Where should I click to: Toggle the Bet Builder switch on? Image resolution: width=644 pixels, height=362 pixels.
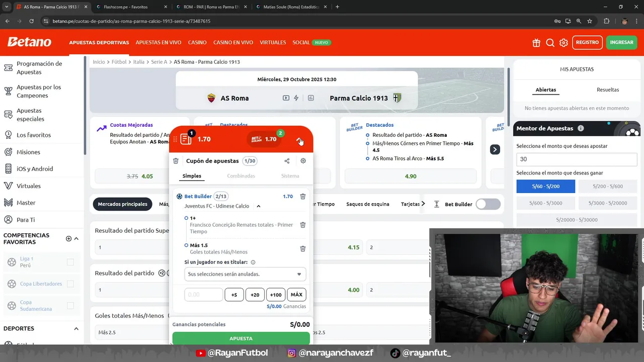488,204
